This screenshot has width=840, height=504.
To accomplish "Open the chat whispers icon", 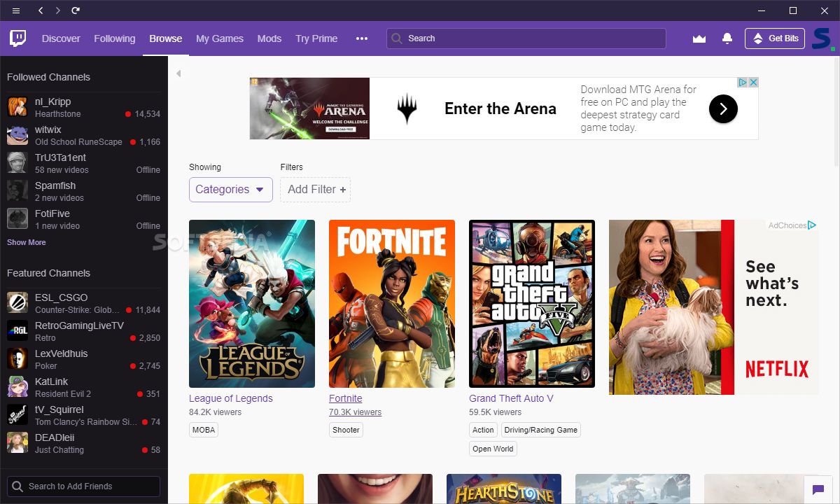I will (817, 489).
